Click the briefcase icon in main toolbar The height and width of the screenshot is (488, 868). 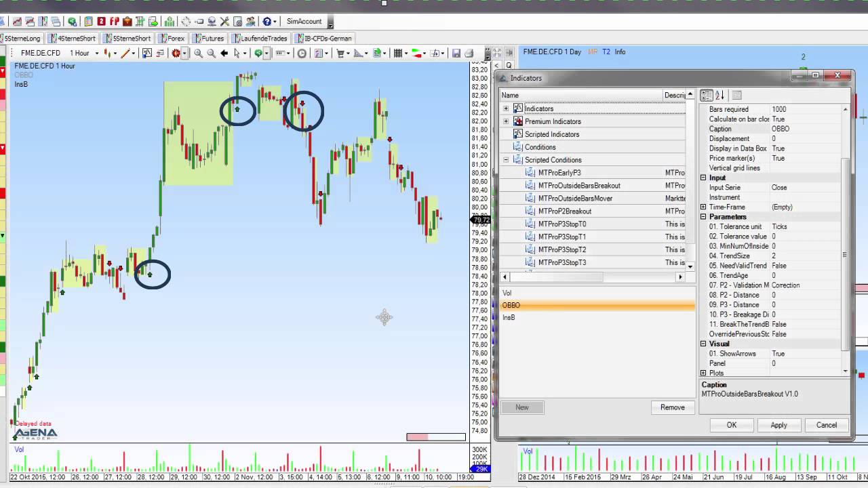(127, 22)
